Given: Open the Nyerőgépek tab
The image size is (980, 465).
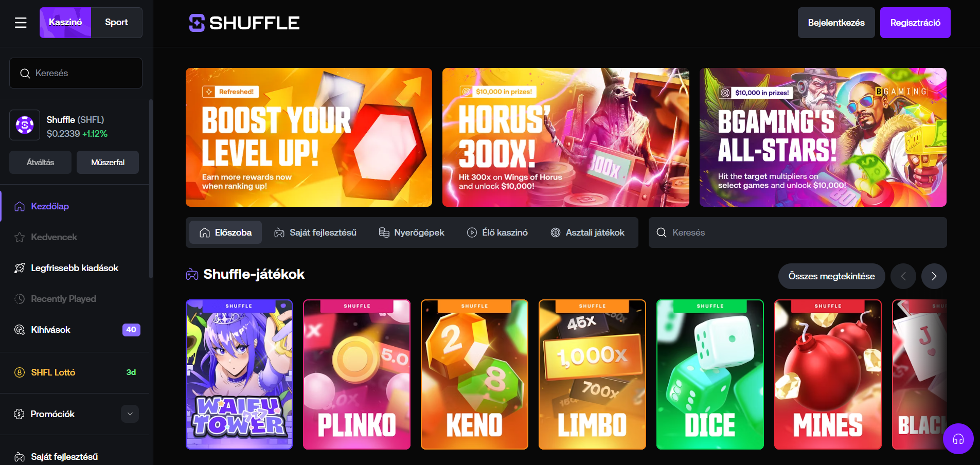Looking at the screenshot, I should point(412,233).
